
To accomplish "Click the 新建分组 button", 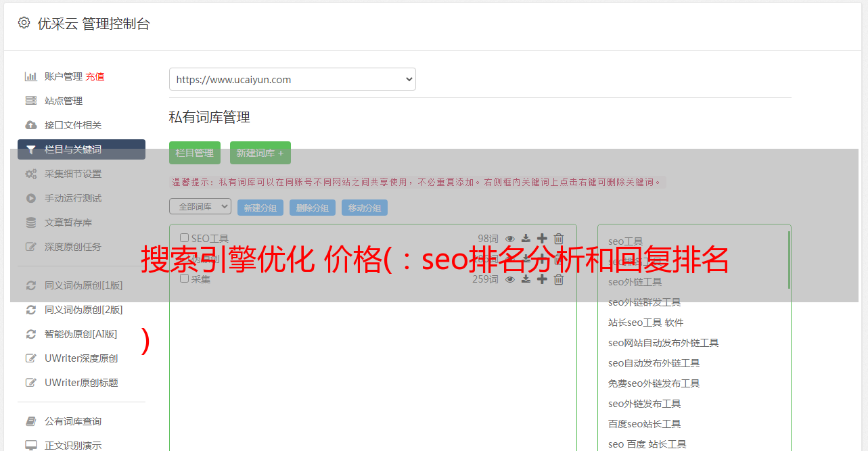I will click(x=260, y=208).
